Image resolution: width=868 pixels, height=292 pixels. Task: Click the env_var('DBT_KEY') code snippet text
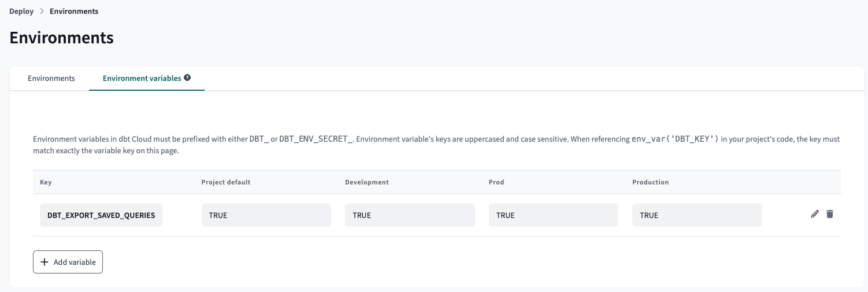pos(676,139)
